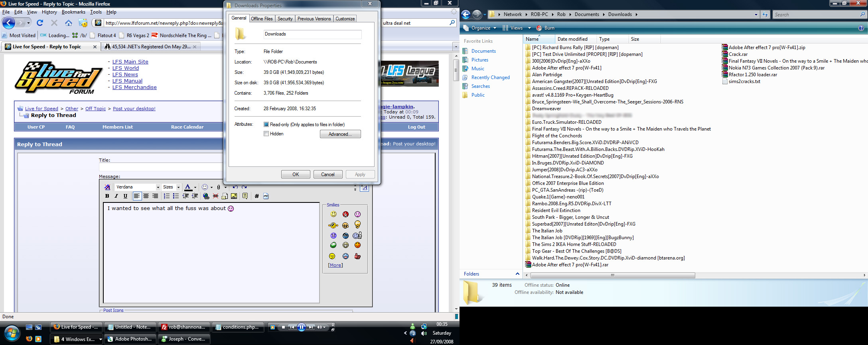This screenshot has height=345, width=868.
Task: Open the Customize tab in Downloads Properties
Action: 345,19
